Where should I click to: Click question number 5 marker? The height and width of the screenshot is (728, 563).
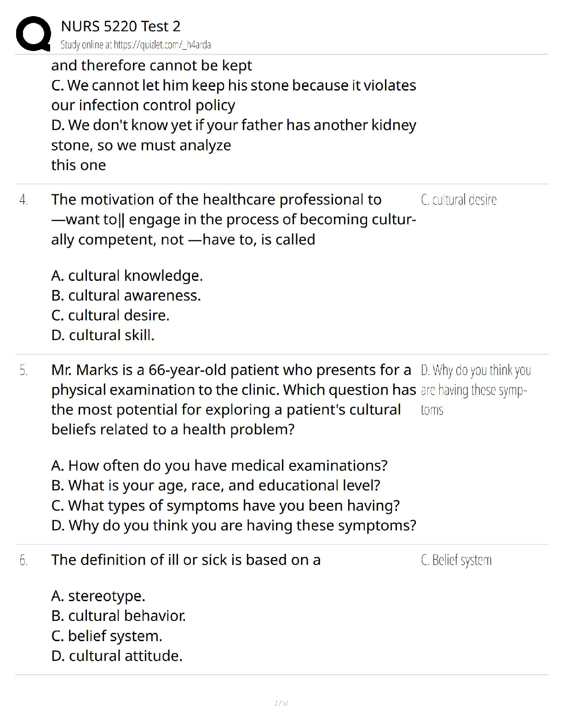23,370
